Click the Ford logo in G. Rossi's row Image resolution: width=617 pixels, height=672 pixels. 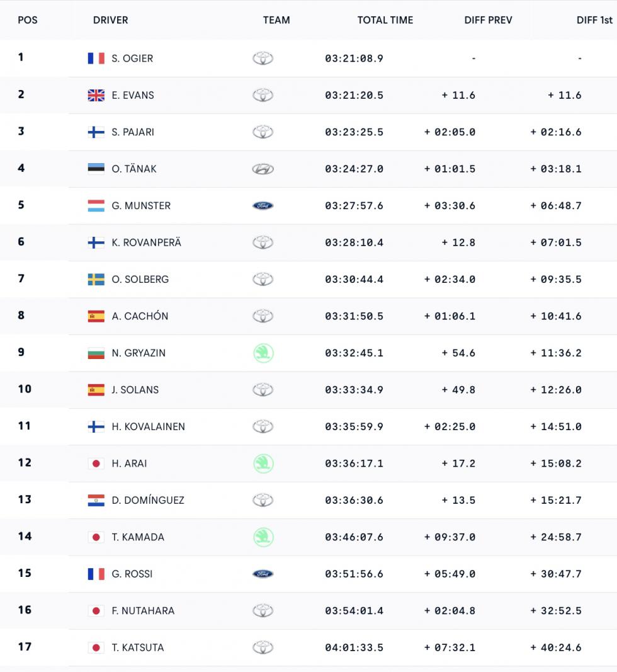[263, 574]
